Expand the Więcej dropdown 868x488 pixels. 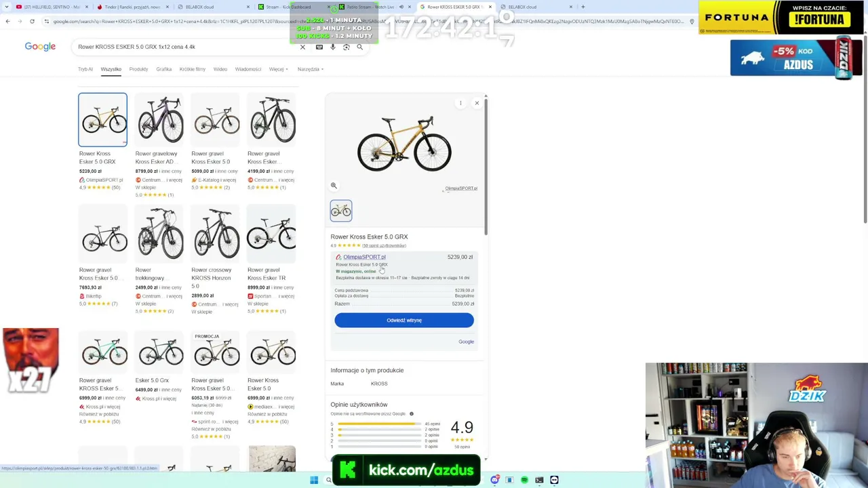click(x=278, y=69)
